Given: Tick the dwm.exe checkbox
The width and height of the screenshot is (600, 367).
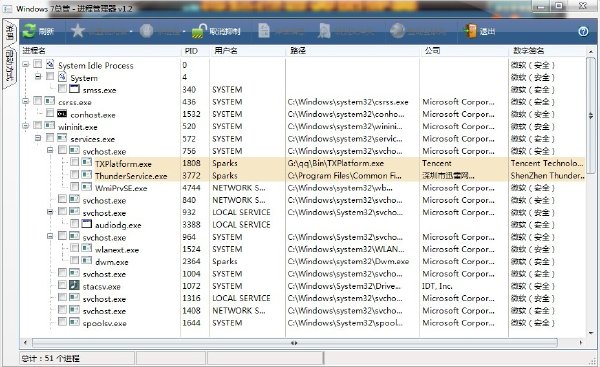Looking at the screenshot, I should (x=75, y=260).
